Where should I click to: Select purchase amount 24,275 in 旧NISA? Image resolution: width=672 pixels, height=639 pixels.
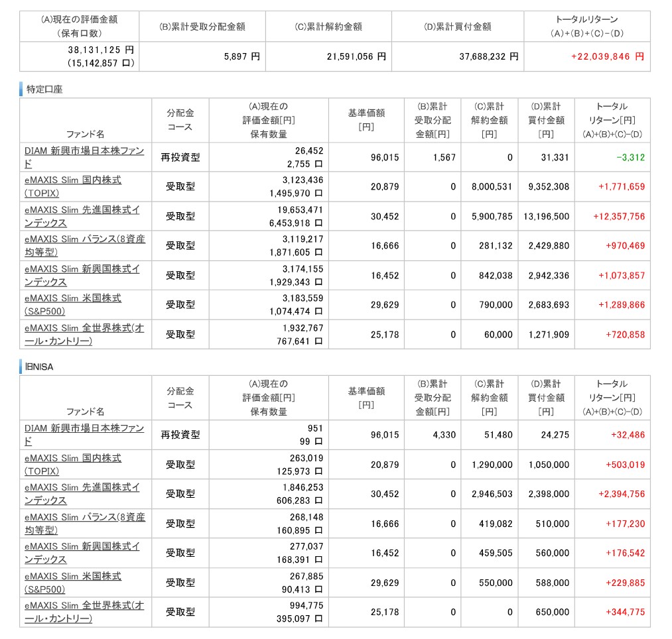(555, 435)
